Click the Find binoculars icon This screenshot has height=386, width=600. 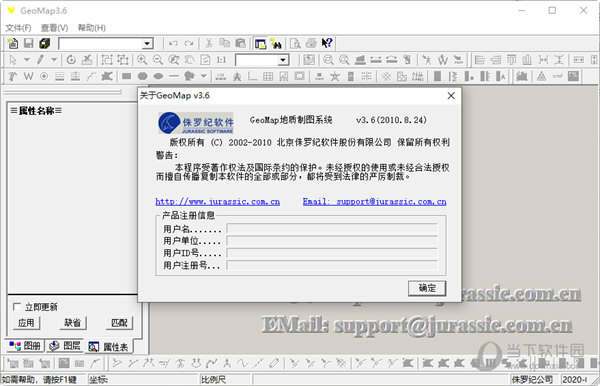point(276,44)
